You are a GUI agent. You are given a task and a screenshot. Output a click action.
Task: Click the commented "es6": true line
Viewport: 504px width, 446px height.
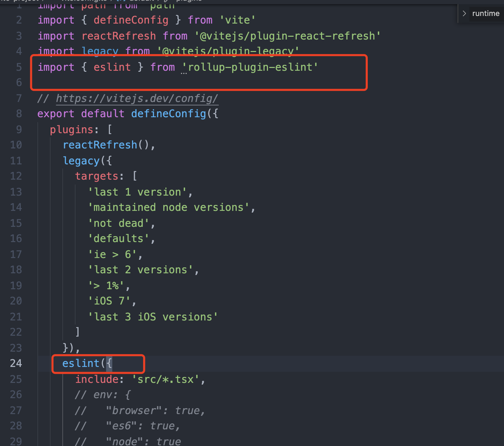pyautogui.click(x=128, y=426)
